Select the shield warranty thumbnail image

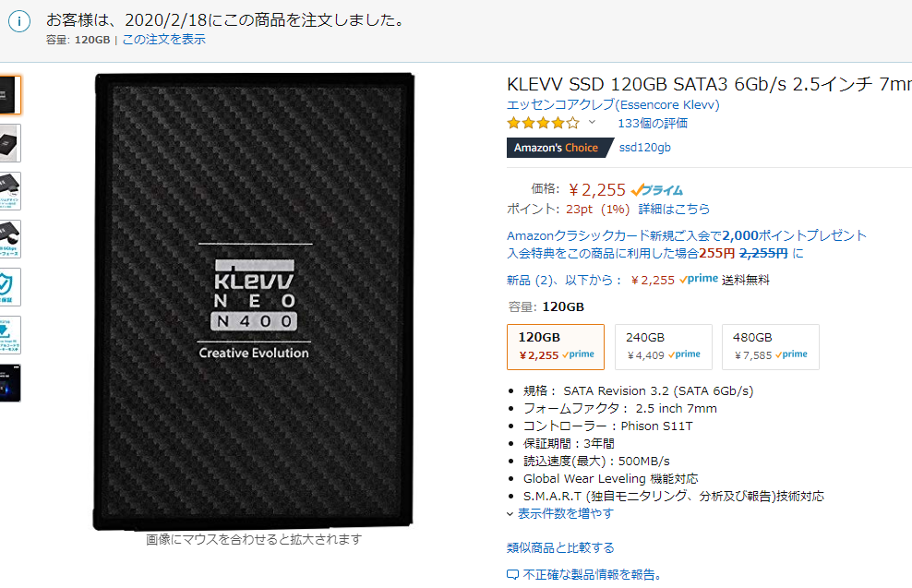[x=10, y=287]
